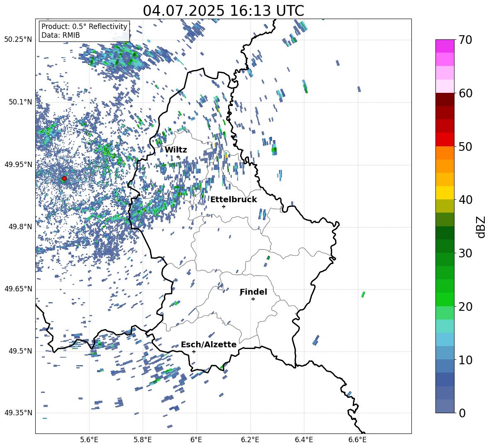This screenshot has width=491, height=448.
Task: Click the bright green colorbar segment above 20
Action: tap(445, 299)
